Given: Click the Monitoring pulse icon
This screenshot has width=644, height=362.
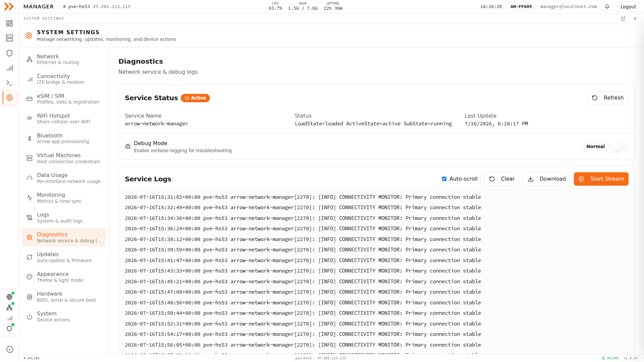Looking at the screenshot, I should pyautogui.click(x=30, y=198).
